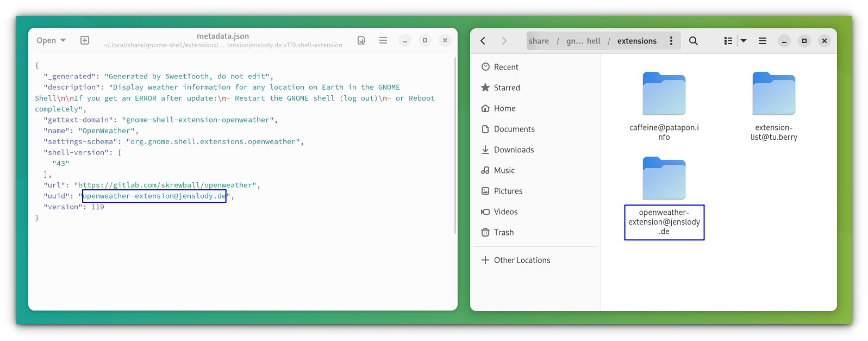Screen dimensions: 868x341
Task: Click the "43" shell-version value
Action: (61, 164)
